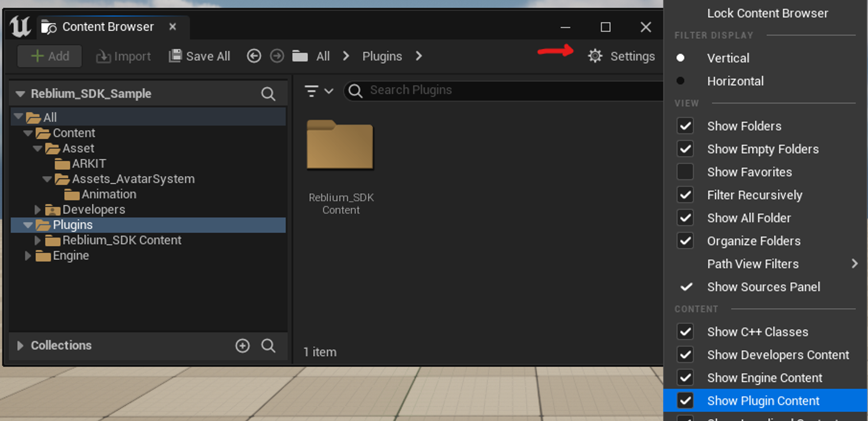Click the Save All disk icon
Viewport: 868px width, 421px height.
[x=175, y=56]
